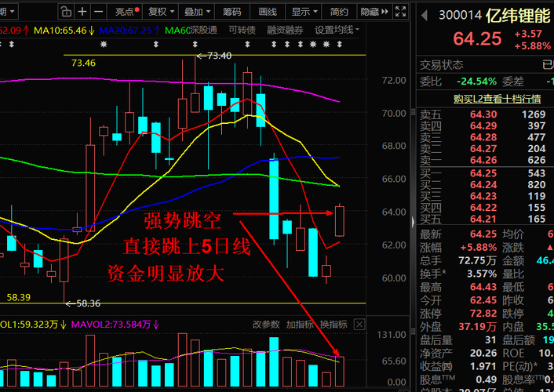Click the leftmost star-shaped event marker
554x392 pixels.
(x=103, y=44)
